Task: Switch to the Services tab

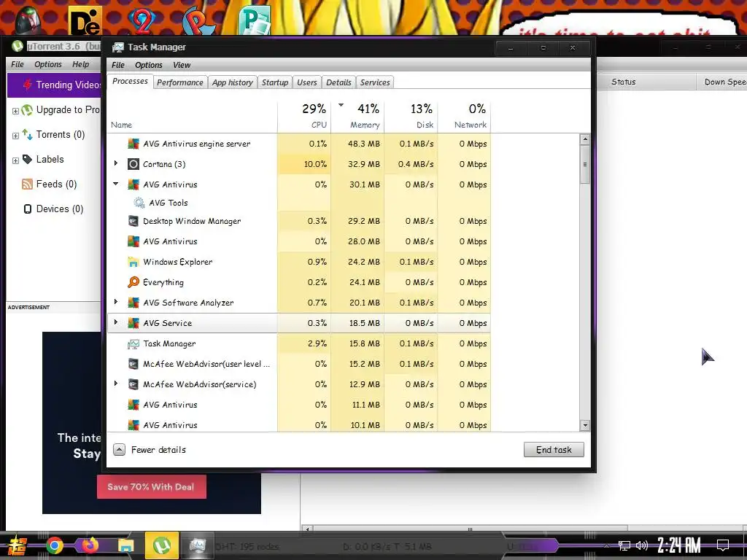Action: coord(375,82)
